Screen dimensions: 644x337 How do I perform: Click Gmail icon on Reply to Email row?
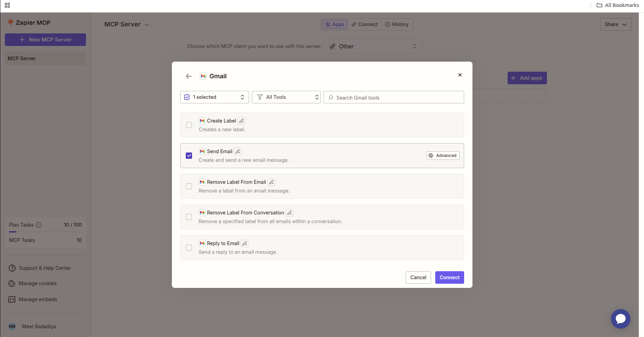[202, 243]
